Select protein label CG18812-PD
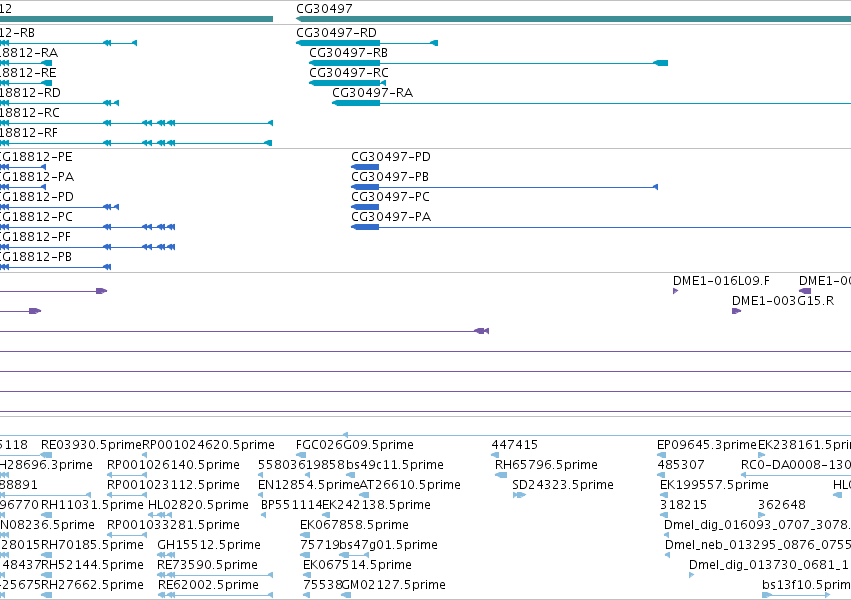851x600 pixels. point(36,197)
